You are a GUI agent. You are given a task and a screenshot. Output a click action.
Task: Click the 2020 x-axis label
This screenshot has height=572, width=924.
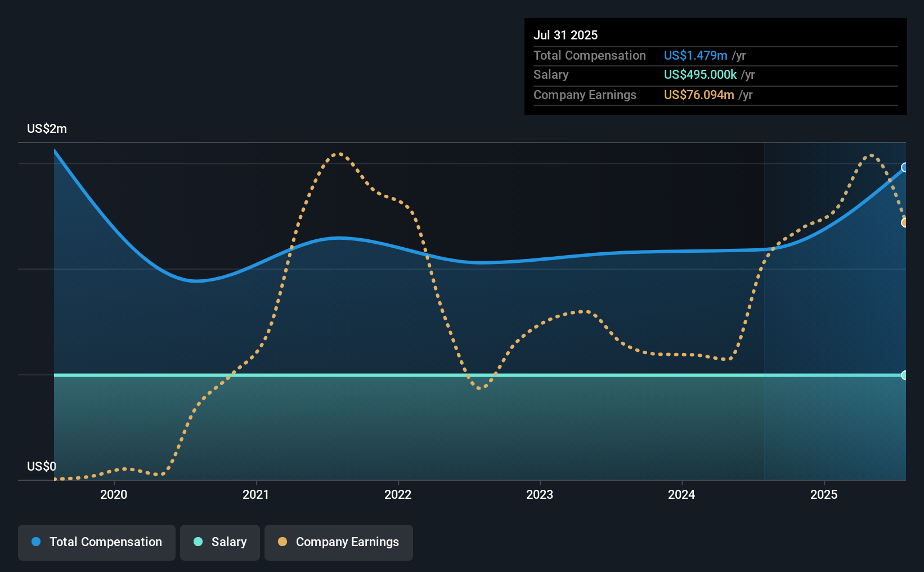click(114, 494)
